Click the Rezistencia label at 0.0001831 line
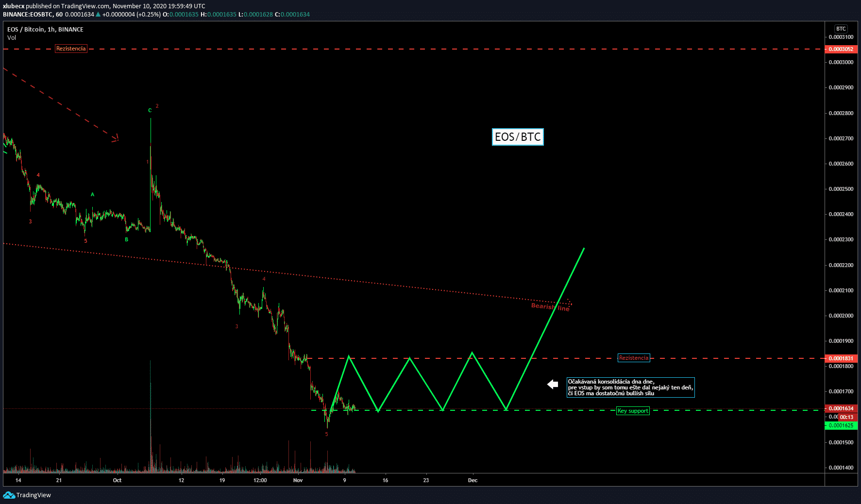 633,358
